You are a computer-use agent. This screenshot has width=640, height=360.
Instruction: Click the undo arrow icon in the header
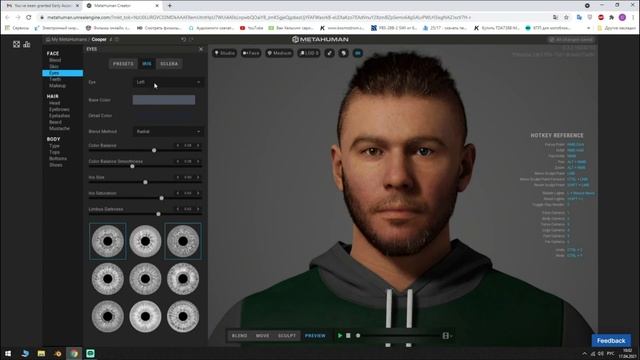coord(183,39)
